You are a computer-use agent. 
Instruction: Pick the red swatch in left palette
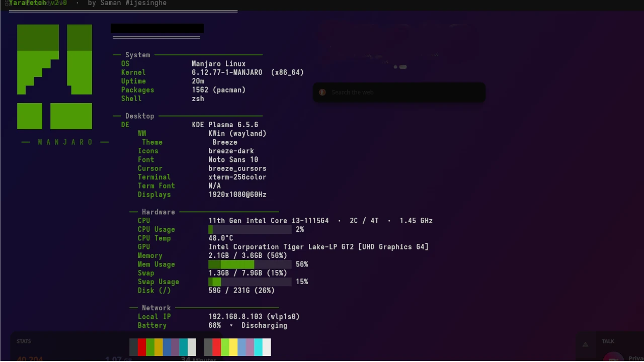[x=142, y=347]
